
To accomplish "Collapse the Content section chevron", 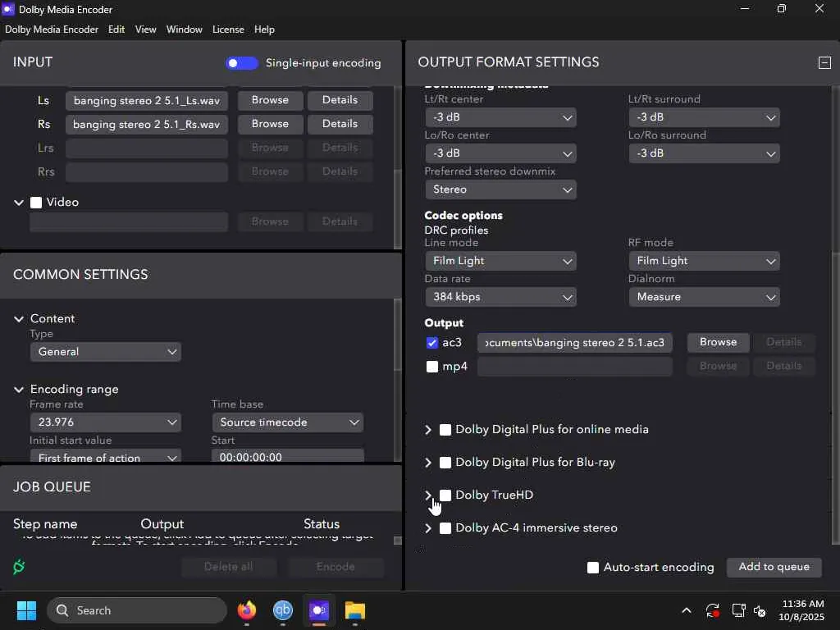I will click(x=19, y=319).
